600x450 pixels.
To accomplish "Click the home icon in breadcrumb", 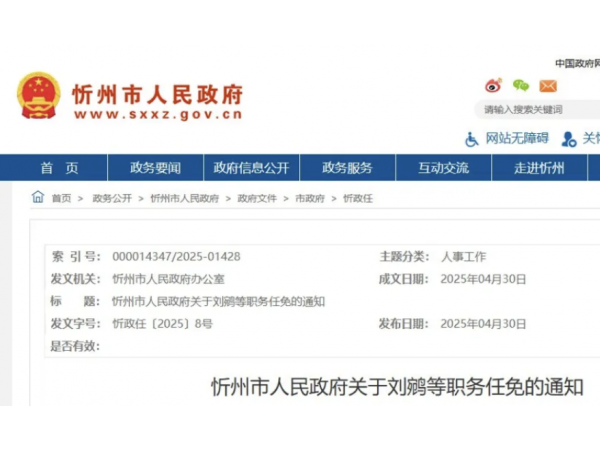I will pos(38,198).
